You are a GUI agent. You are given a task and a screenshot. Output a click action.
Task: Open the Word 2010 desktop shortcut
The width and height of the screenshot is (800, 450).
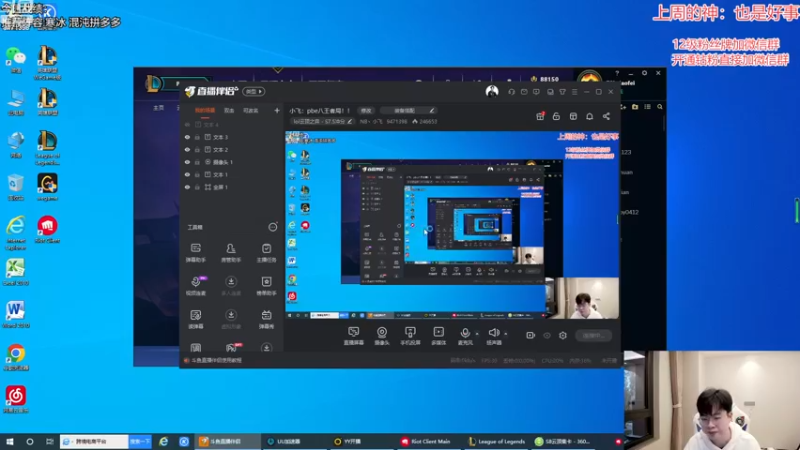15,314
